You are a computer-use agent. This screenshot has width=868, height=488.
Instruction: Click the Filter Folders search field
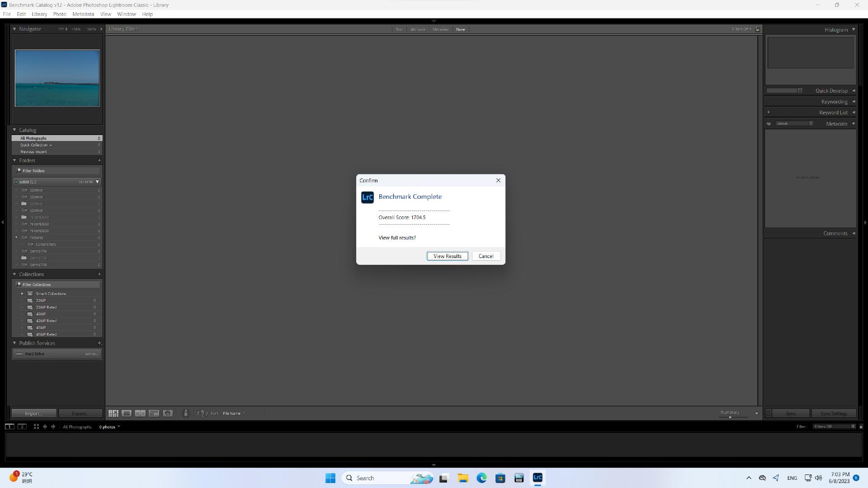58,171
